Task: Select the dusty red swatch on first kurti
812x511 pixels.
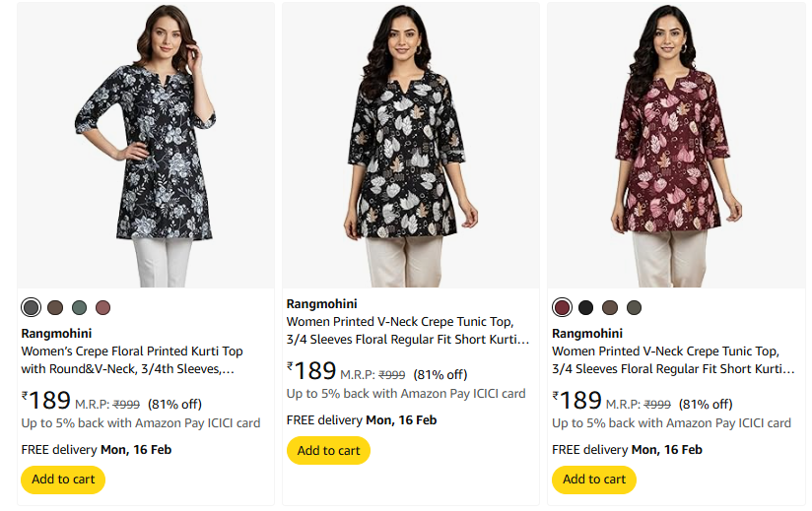Action: tap(102, 307)
